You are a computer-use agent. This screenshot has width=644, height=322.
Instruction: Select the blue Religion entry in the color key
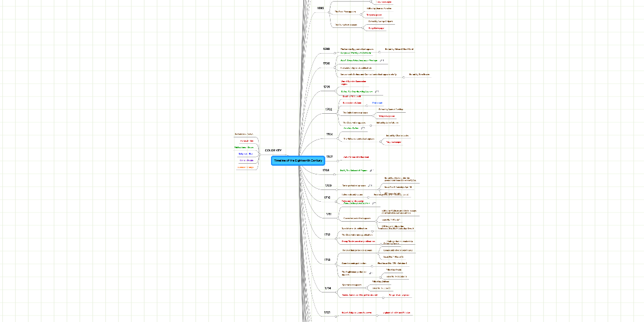(245, 153)
